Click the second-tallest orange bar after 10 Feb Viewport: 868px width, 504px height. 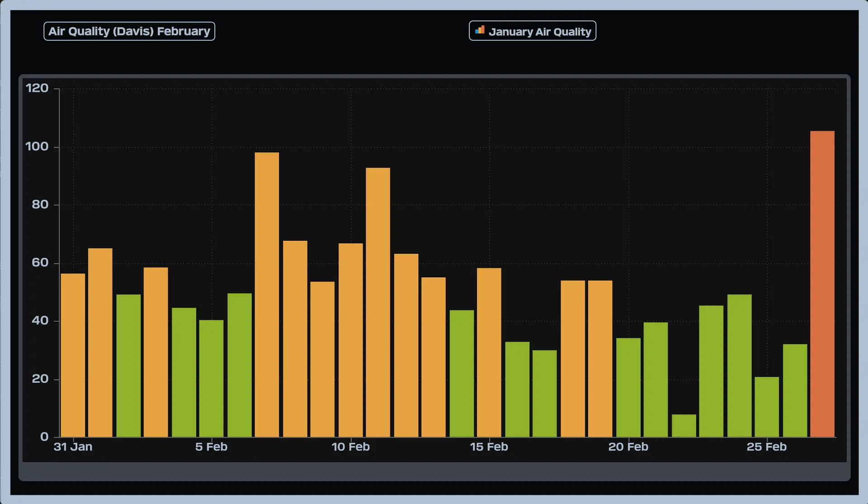coord(378,302)
